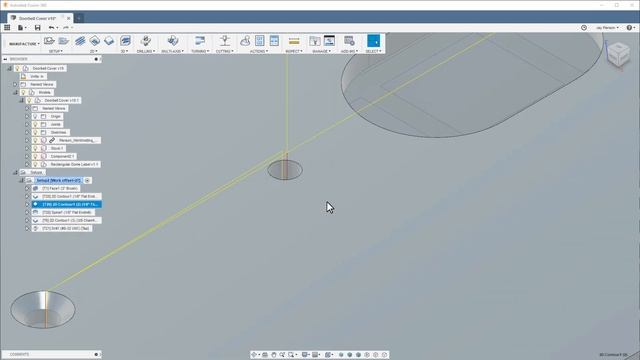The width and height of the screenshot is (640, 360).
Task: Click the Drill operation icon
Action: coord(146,40)
